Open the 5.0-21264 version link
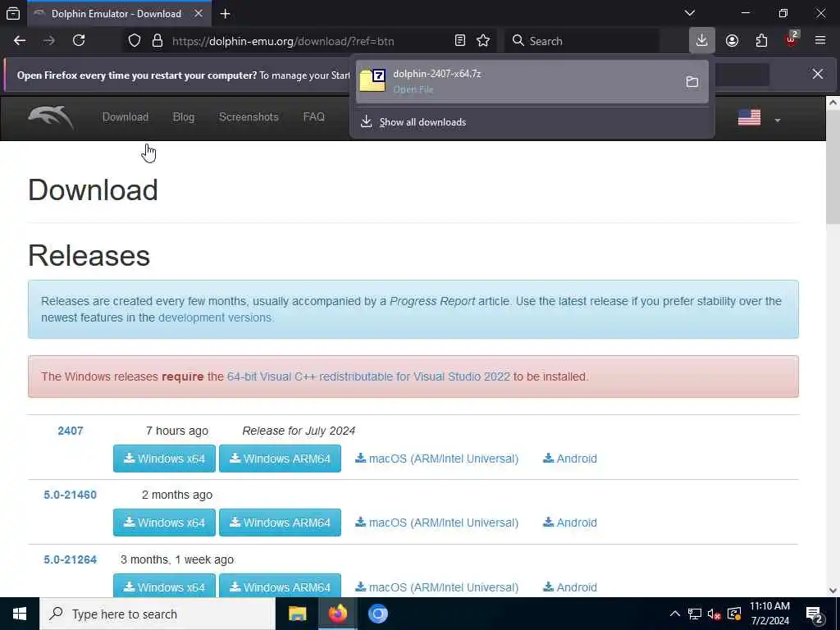The width and height of the screenshot is (840, 630). coord(71,559)
